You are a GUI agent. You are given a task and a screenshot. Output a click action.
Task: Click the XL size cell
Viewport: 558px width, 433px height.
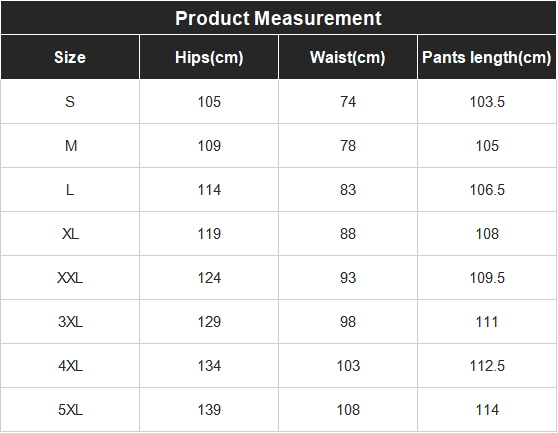pos(70,234)
